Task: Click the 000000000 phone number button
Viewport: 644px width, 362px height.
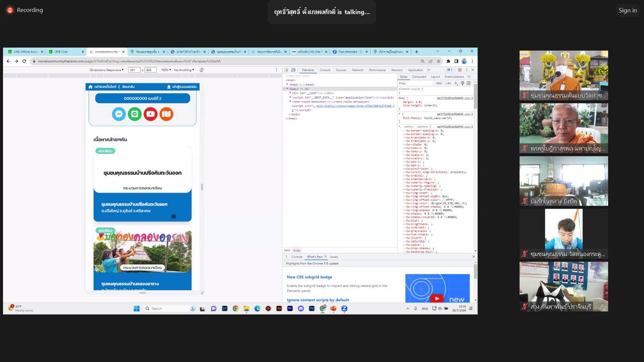Action: pyautogui.click(x=143, y=98)
